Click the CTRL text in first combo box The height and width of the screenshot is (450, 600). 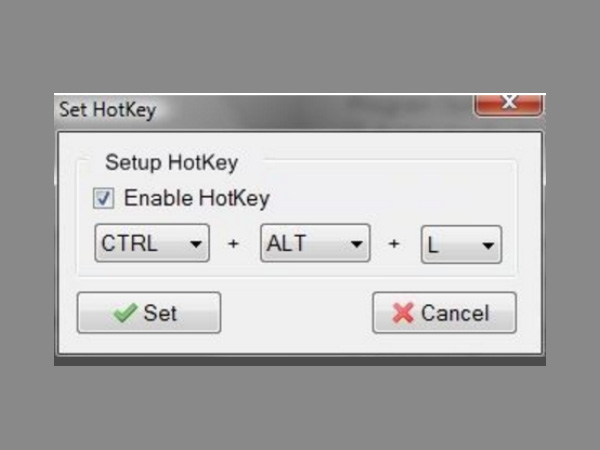tap(130, 244)
